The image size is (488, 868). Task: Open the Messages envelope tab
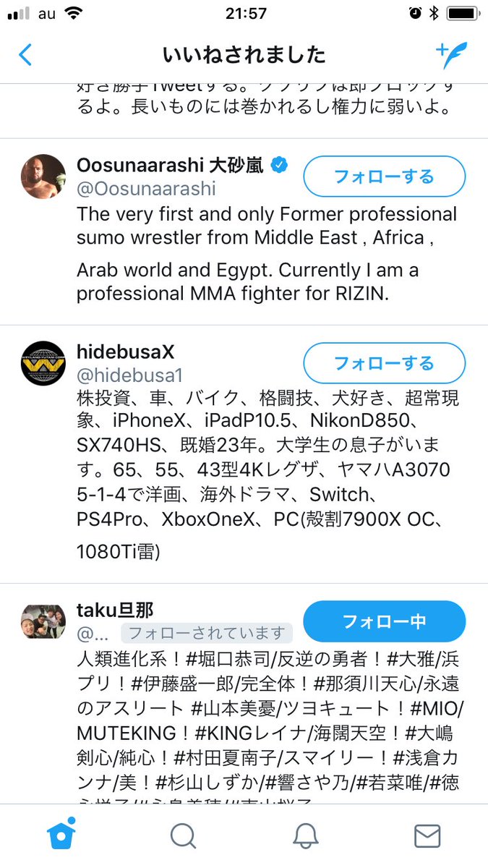click(x=427, y=835)
